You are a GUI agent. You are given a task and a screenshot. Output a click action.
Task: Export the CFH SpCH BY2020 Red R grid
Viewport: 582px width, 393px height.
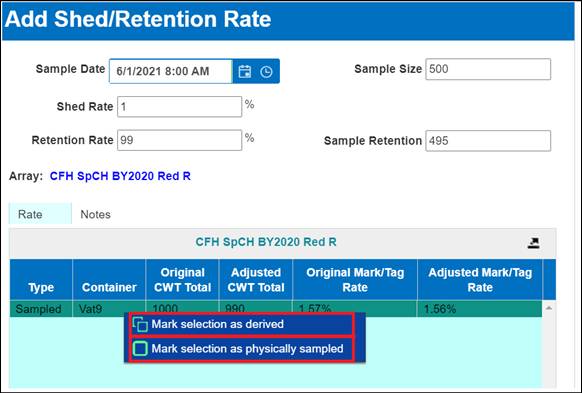pyautogui.click(x=533, y=243)
